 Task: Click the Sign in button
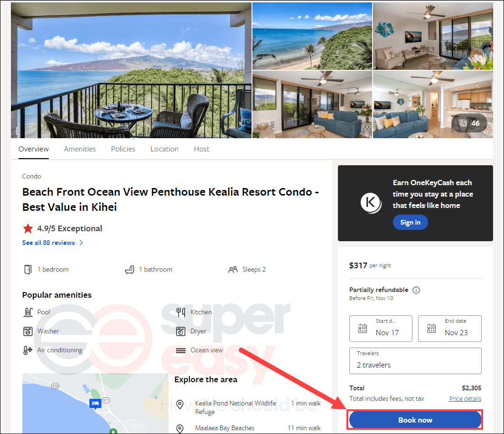pyautogui.click(x=410, y=222)
